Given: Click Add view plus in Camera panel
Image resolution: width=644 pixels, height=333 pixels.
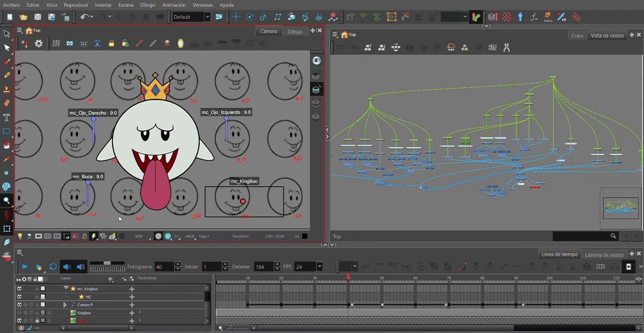Looking at the screenshot, I should 313,31.
